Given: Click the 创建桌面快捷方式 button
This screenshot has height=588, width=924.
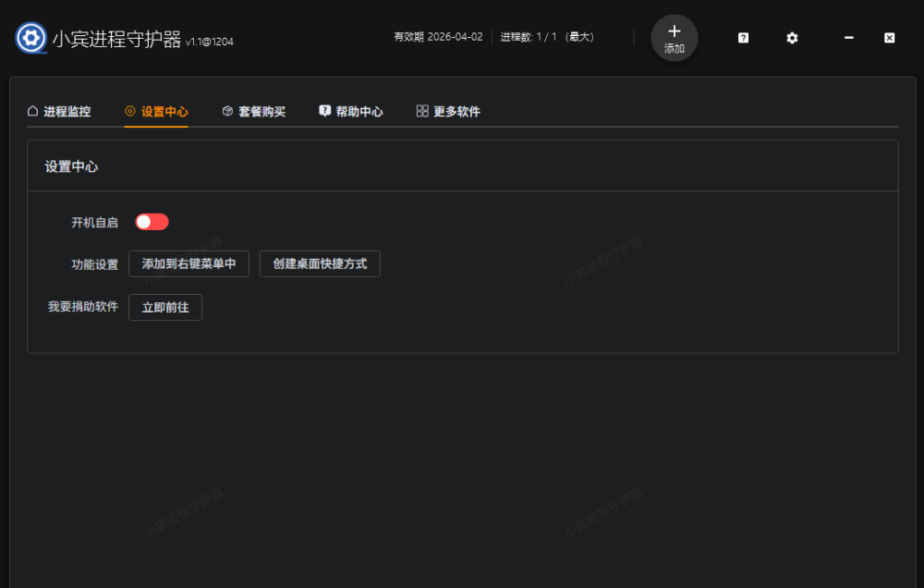Looking at the screenshot, I should tap(319, 263).
